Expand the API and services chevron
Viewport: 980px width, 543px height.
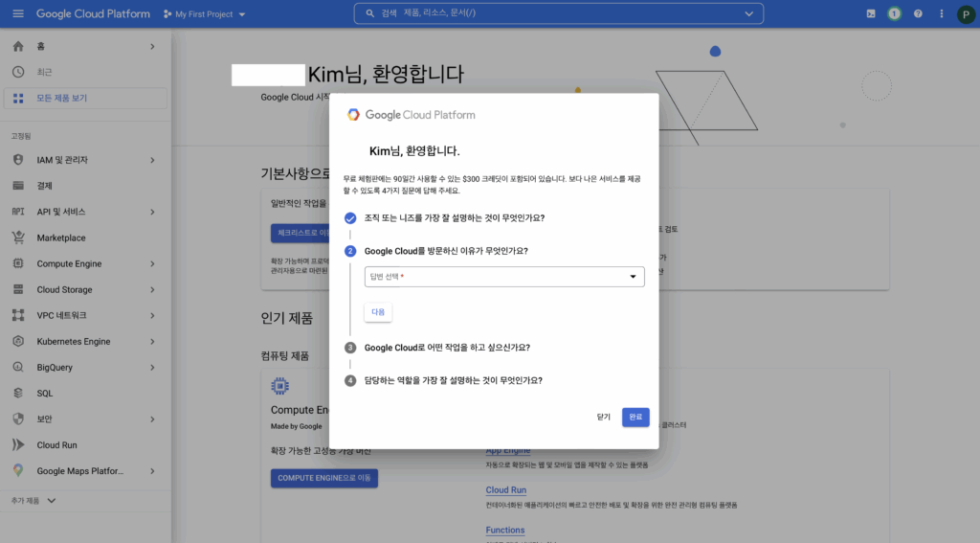152,212
